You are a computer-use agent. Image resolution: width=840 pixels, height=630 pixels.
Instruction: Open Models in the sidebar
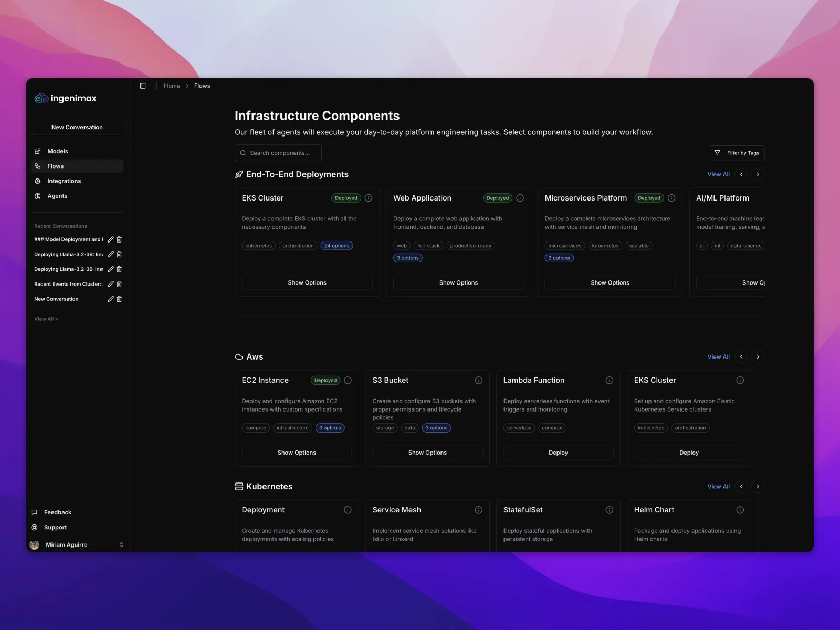point(58,151)
